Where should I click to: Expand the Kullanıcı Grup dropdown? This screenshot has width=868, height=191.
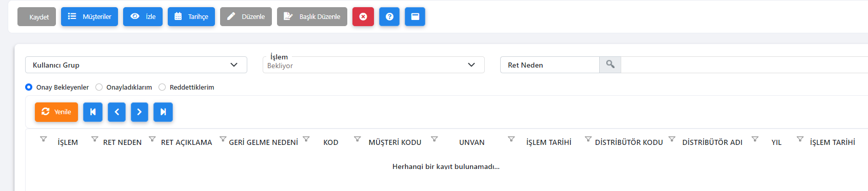point(136,65)
